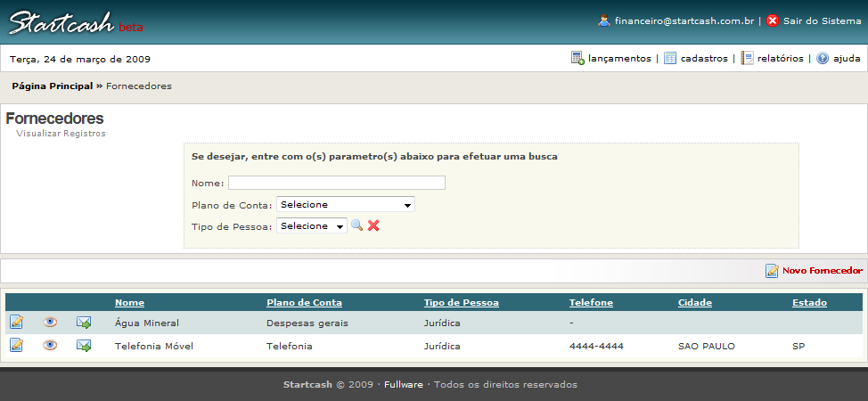View details of Telefonia Móvel via eye icon

pyautogui.click(x=50, y=345)
